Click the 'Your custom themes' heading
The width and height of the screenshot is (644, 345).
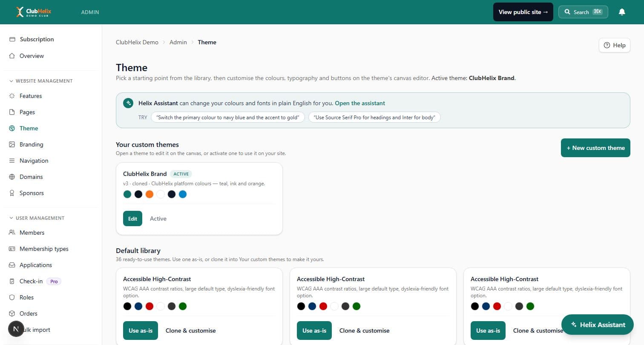(x=147, y=144)
